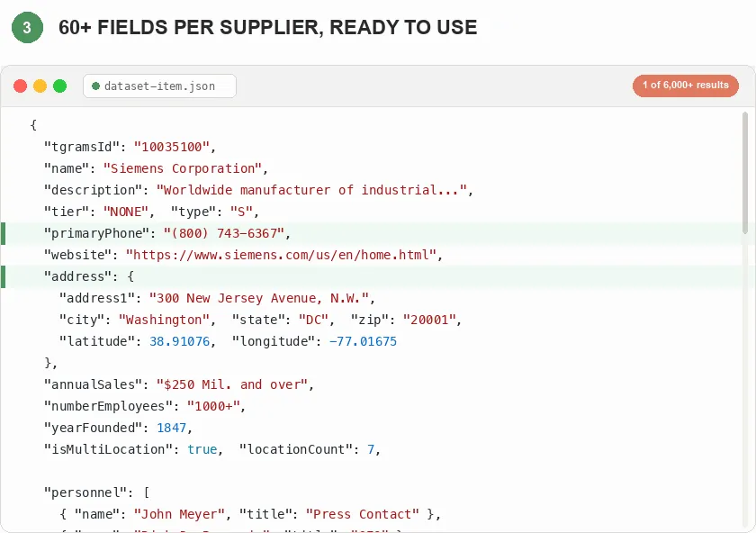Click the red traffic-light window control
The height and width of the screenshot is (533, 756).
click(20, 86)
